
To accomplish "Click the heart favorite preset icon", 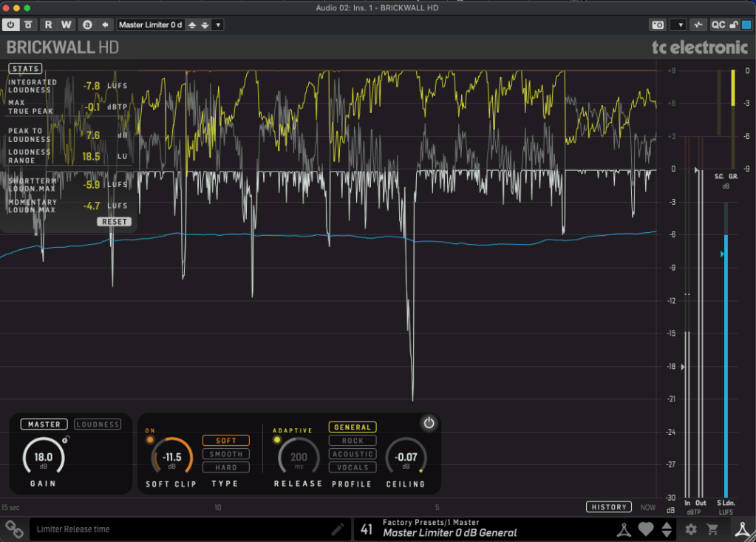I will click(646, 529).
